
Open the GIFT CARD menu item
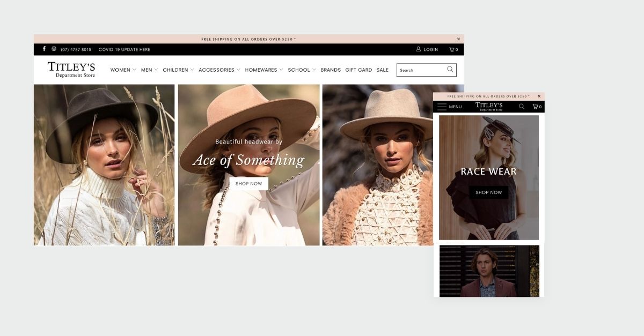(358, 70)
